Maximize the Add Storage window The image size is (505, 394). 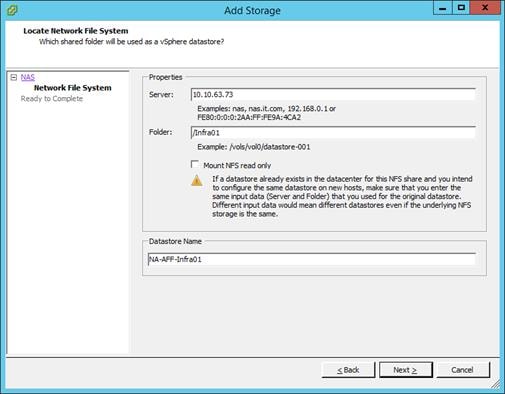(461, 8)
